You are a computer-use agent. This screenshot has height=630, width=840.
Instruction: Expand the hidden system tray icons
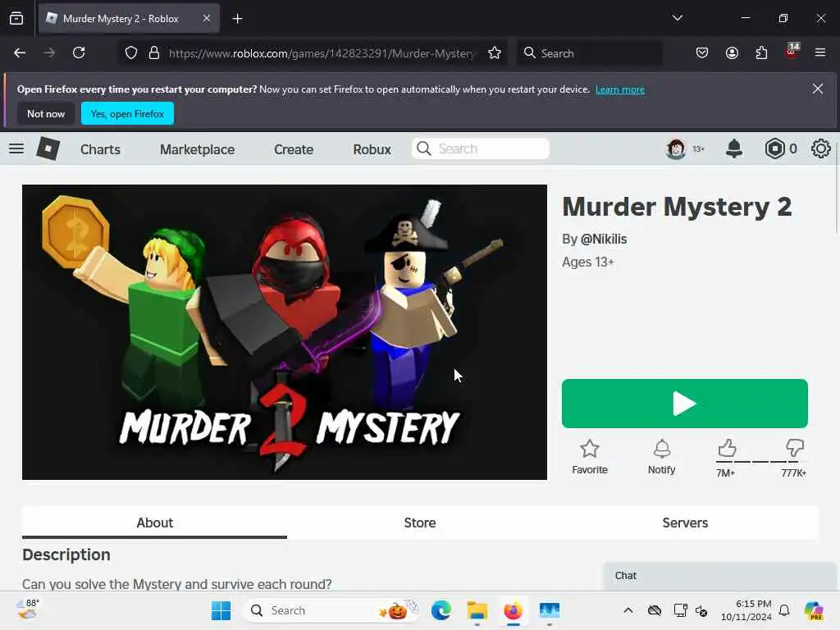tap(628, 610)
